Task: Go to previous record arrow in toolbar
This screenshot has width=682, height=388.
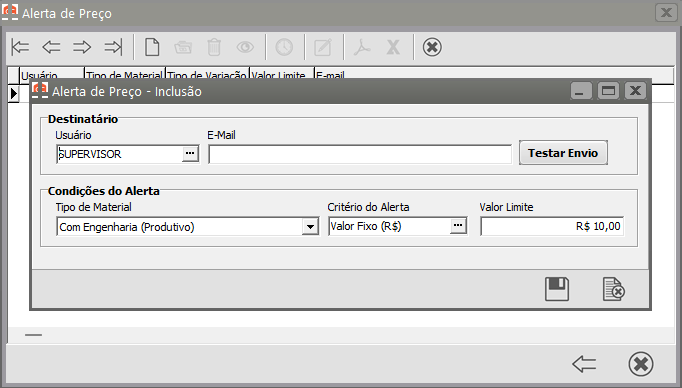Action: pyautogui.click(x=51, y=47)
